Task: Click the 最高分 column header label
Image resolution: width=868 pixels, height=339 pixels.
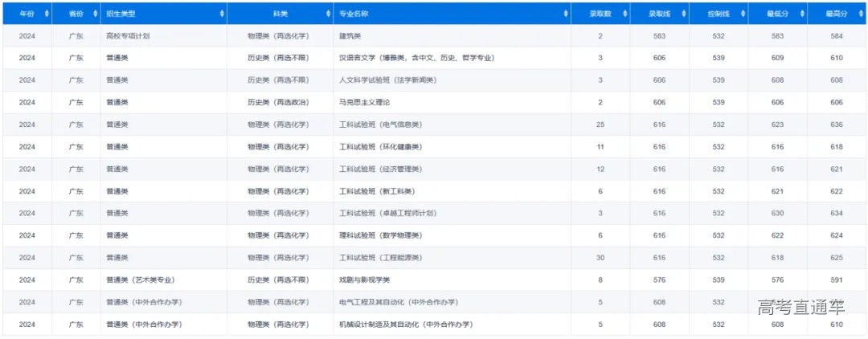Action: click(x=836, y=14)
